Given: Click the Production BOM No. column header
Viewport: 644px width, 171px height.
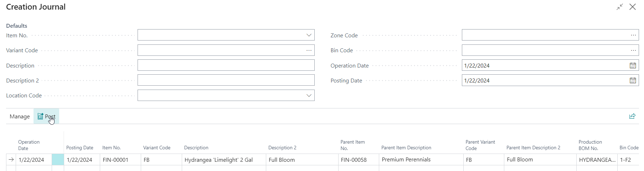Looking at the screenshot, I should pyautogui.click(x=590, y=145).
